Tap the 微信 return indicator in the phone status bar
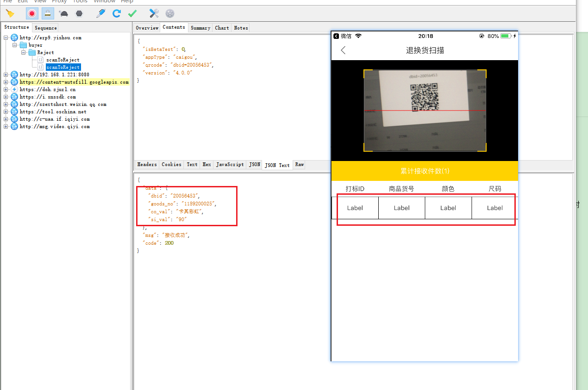The width and height of the screenshot is (588, 390). 343,36
